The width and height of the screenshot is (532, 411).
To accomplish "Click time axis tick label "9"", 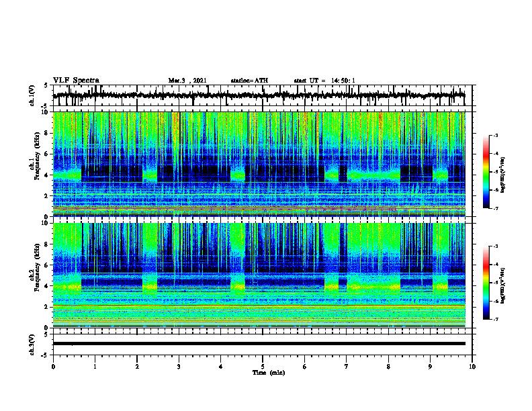I will coord(430,367).
